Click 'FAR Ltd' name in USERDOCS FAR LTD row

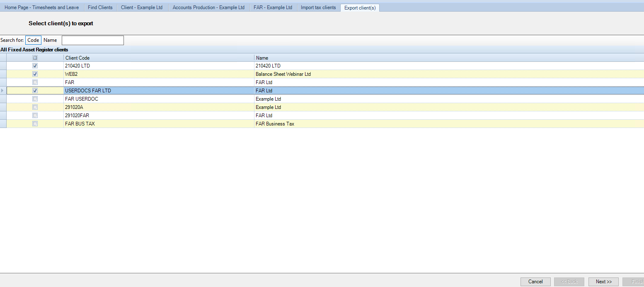tap(264, 91)
